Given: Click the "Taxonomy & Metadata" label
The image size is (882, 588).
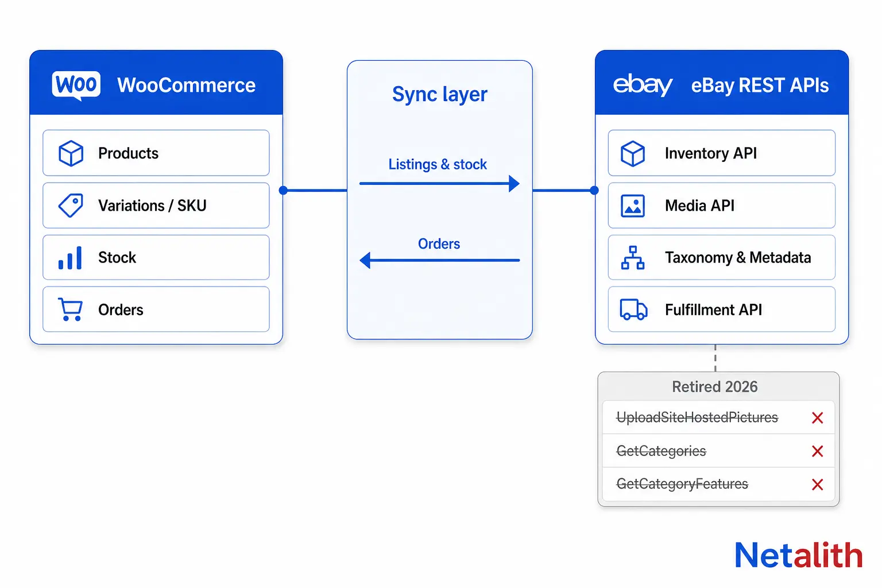Looking at the screenshot, I should 738,258.
